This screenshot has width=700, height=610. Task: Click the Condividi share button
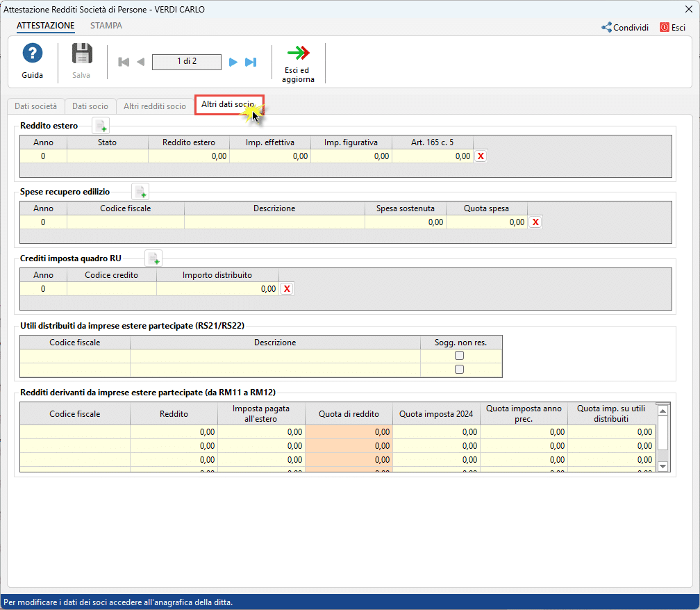tap(625, 28)
